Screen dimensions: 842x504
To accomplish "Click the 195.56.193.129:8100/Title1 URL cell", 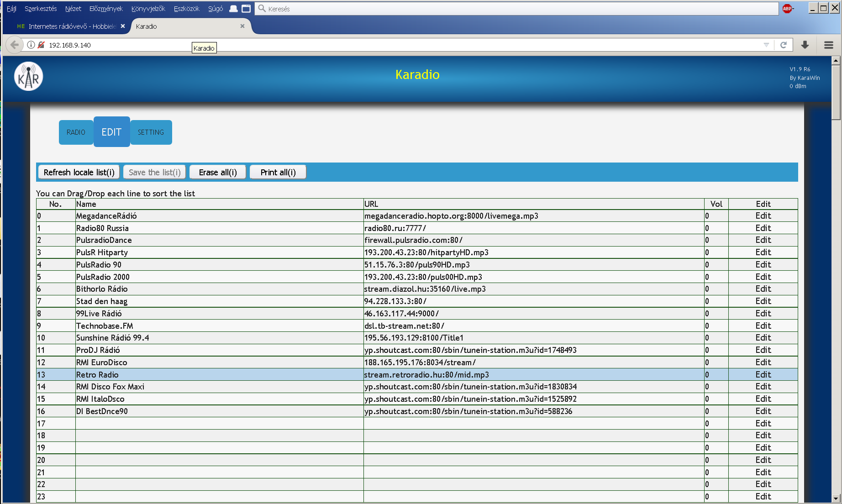I will (x=534, y=338).
